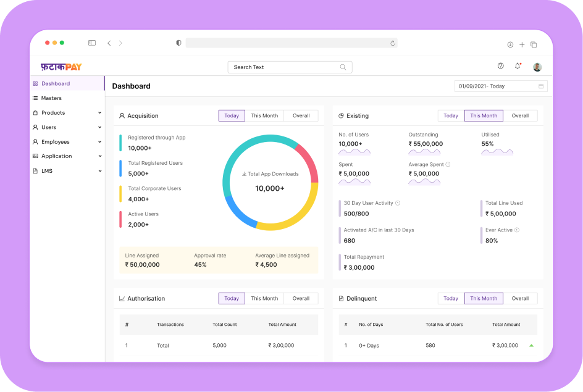Open the 01/09/2021- Today date range picker

point(500,86)
